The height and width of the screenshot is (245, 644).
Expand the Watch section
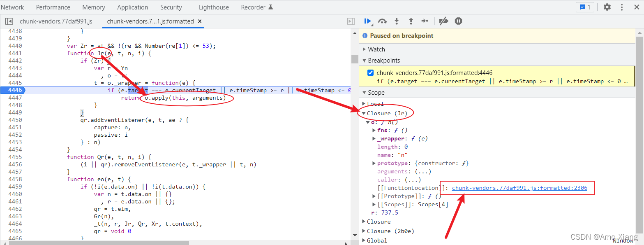(364, 49)
